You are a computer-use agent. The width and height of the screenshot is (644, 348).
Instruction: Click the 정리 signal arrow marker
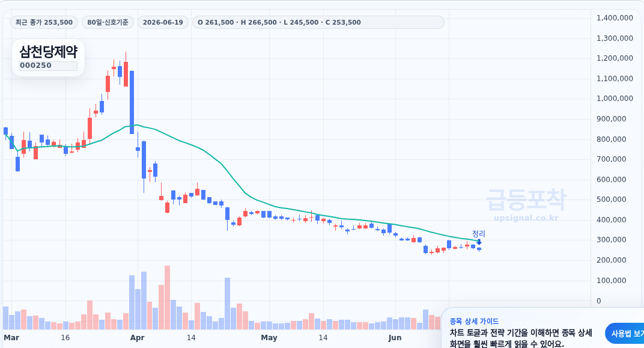(x=479, y=242)
